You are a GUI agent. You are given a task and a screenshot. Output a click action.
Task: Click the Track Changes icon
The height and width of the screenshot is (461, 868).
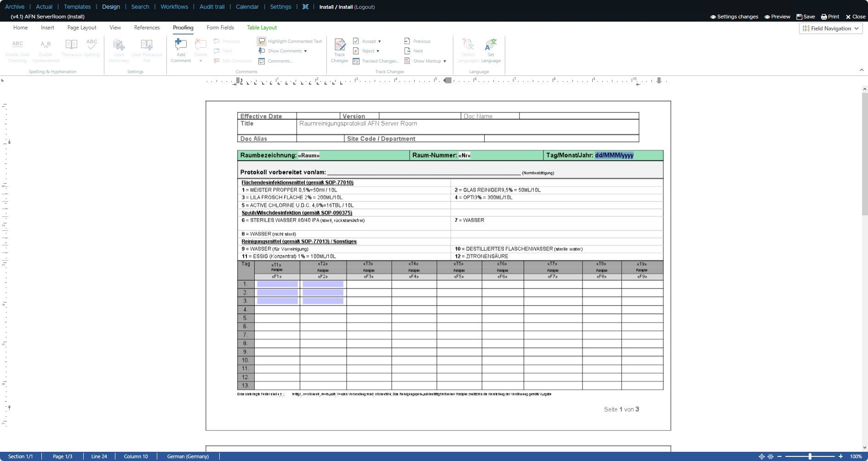click(x=339, y=45)
